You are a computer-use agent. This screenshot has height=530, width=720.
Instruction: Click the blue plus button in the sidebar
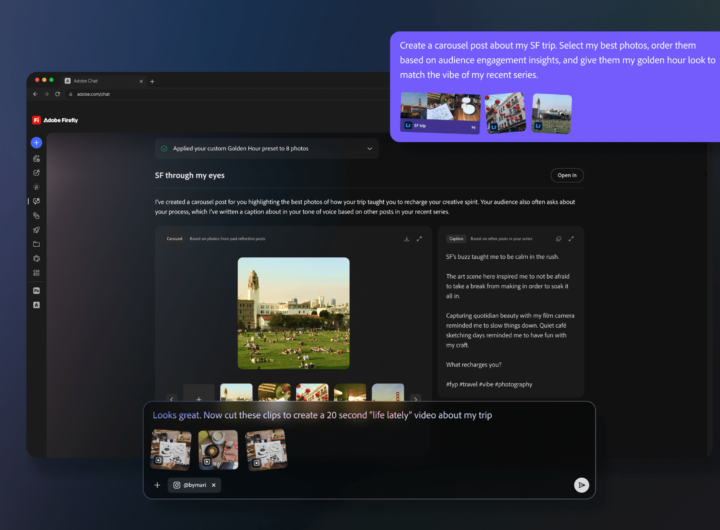tap(37, 143)
